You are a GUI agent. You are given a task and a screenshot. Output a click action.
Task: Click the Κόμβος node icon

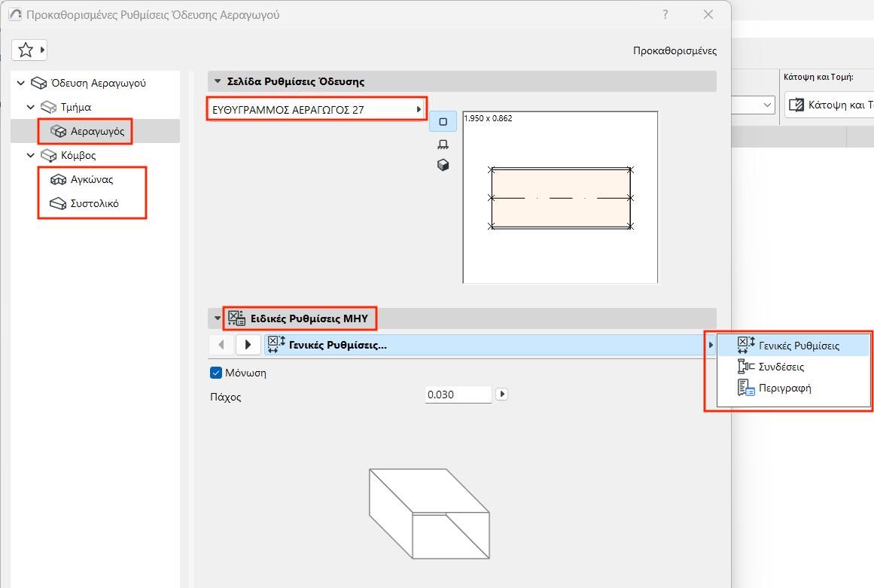click(49, 156)
